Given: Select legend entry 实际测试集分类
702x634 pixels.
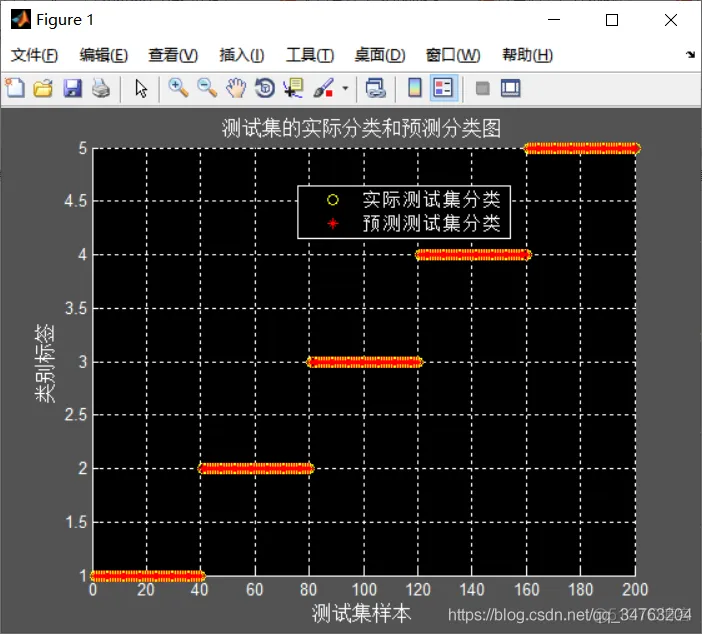Looking at the screenshot, I should (431, 200).
